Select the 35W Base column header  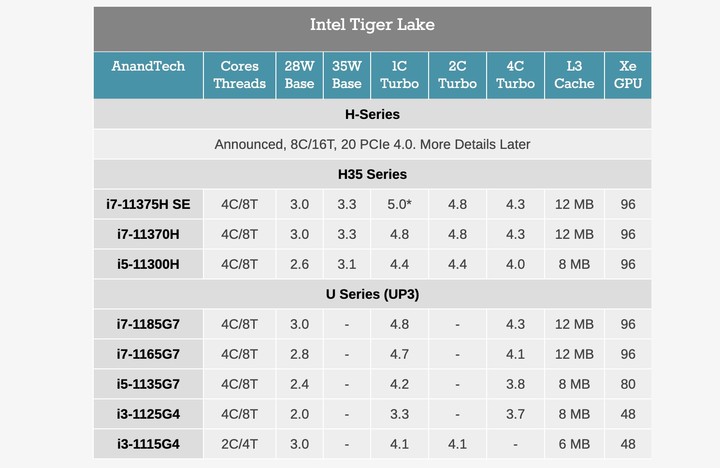coord(346,75)
